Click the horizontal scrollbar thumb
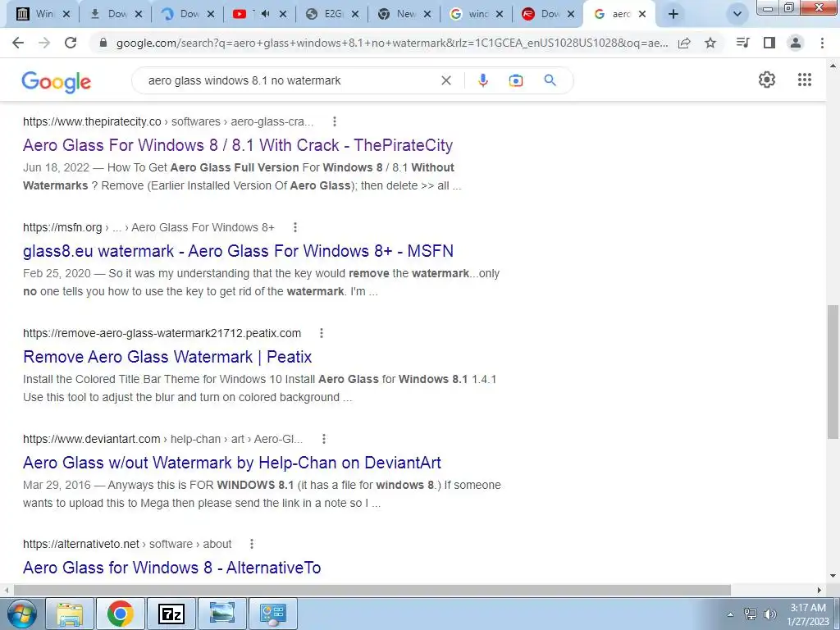The height and width of the screenshot is (630, 840). (x=372, y=590)
